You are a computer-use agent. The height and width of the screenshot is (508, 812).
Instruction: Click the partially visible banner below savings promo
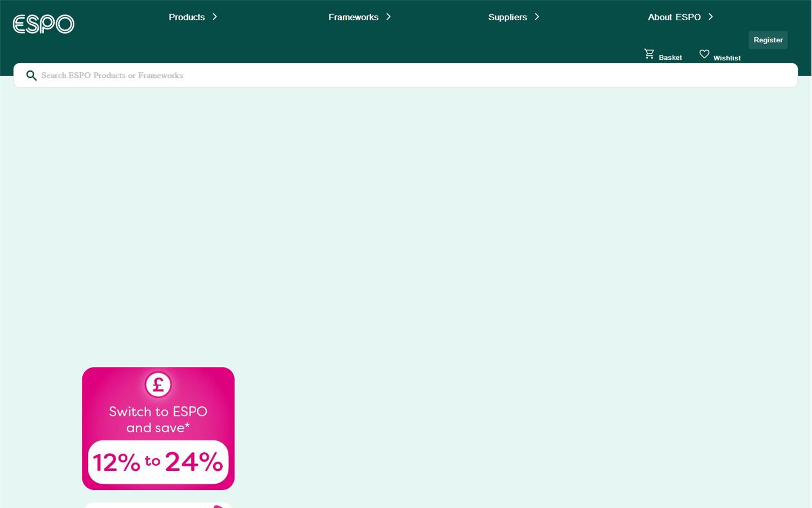(x=158, y=505)
